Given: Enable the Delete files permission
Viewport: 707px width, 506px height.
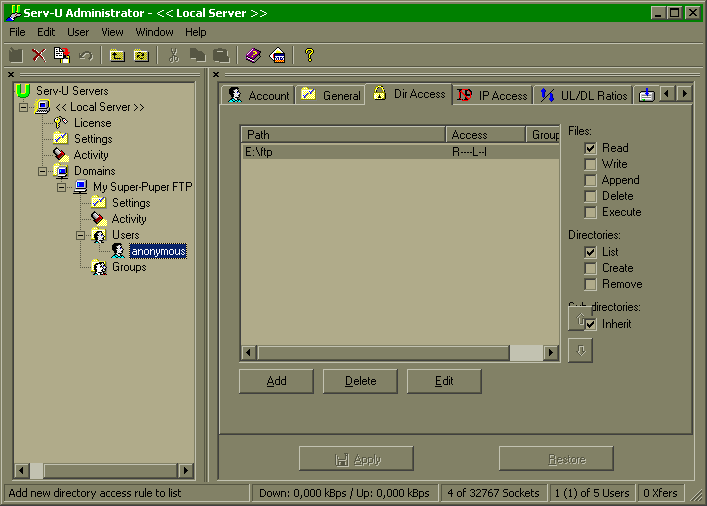Looking at the screenshot, I should tap(590, 196).
